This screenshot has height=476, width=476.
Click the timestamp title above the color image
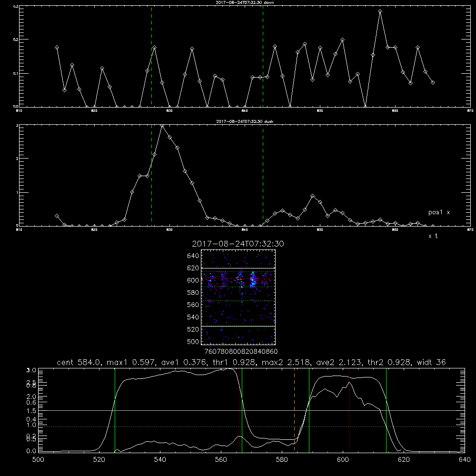click(x=238, y=244)
